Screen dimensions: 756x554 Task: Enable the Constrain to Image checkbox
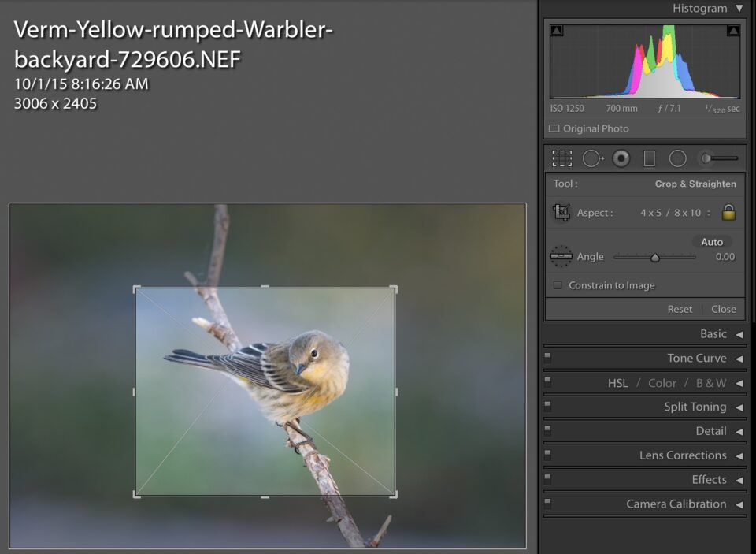coord(558,285)
